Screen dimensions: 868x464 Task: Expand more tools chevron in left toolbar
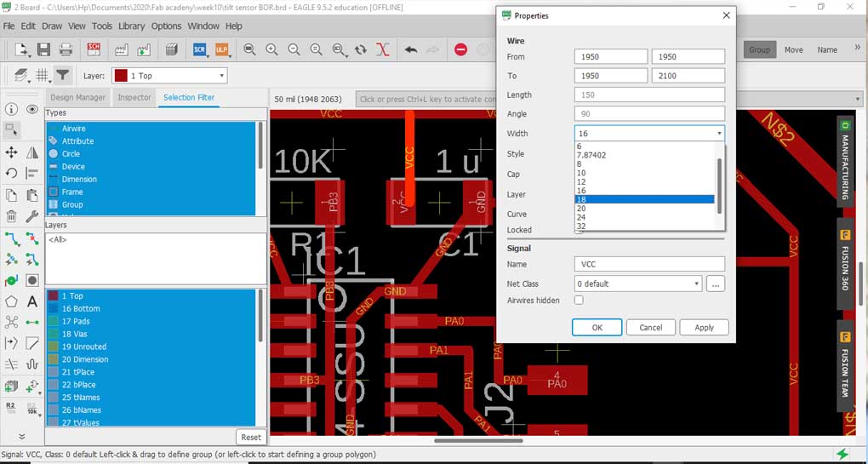click(21, 436)
